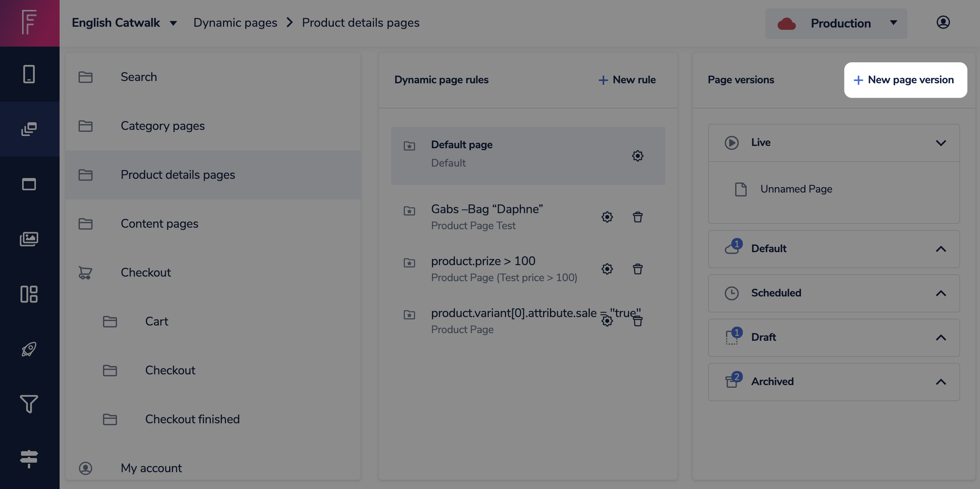Delete the product.variant sale rule

[637, 321]
